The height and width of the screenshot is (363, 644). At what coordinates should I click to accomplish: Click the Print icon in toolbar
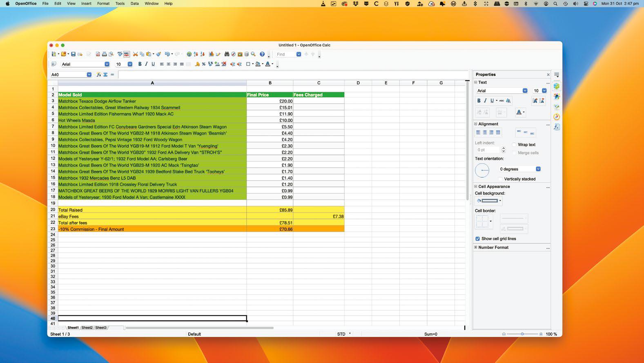[x=105, y=54]
